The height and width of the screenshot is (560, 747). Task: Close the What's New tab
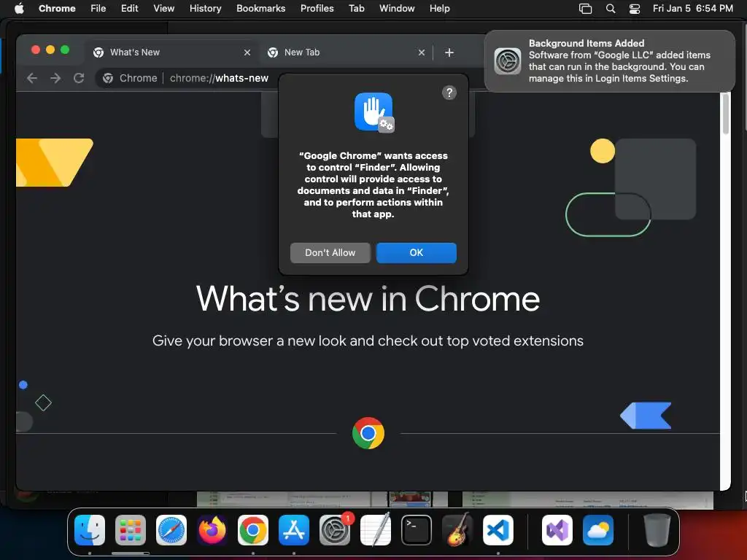pos(247,52)
